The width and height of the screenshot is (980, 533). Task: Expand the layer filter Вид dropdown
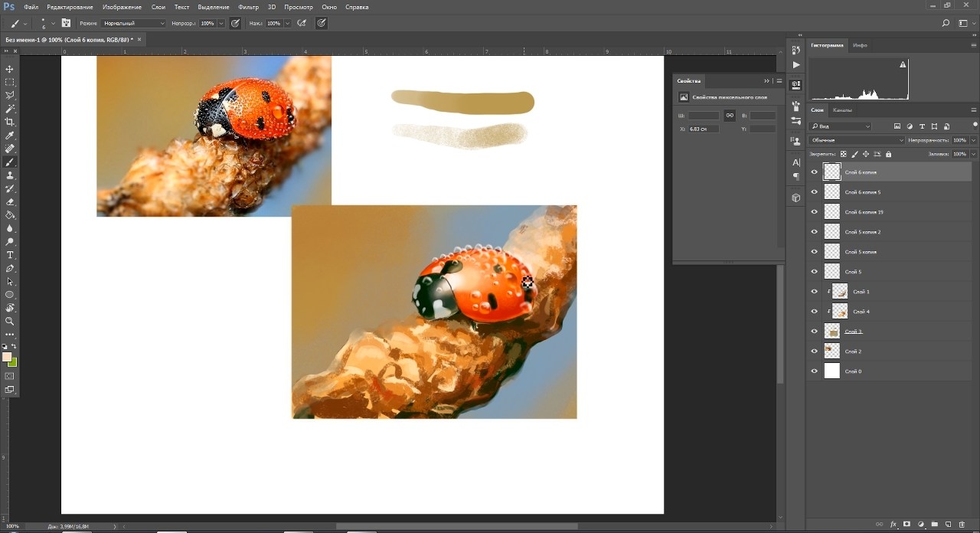841,126
